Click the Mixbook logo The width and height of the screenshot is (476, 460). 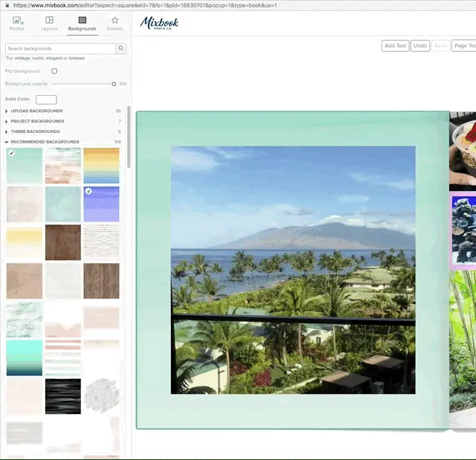[159, 23]
